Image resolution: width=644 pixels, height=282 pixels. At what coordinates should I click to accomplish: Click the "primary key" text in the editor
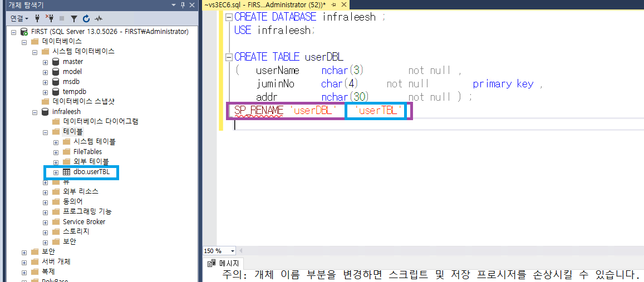(503, 84)
